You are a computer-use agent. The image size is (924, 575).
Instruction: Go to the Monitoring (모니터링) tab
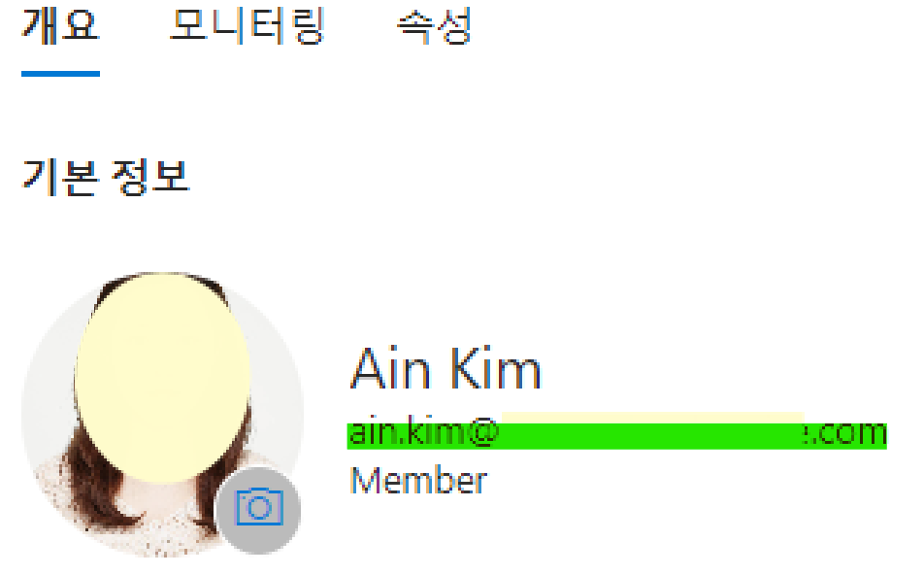(247, 26)
